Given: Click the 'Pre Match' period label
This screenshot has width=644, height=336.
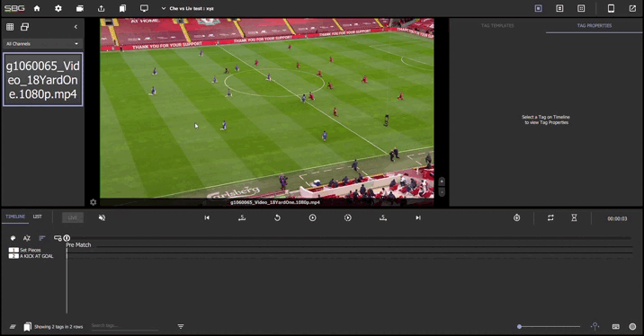Looking at the screenshot, I should [x=78, y=245].
